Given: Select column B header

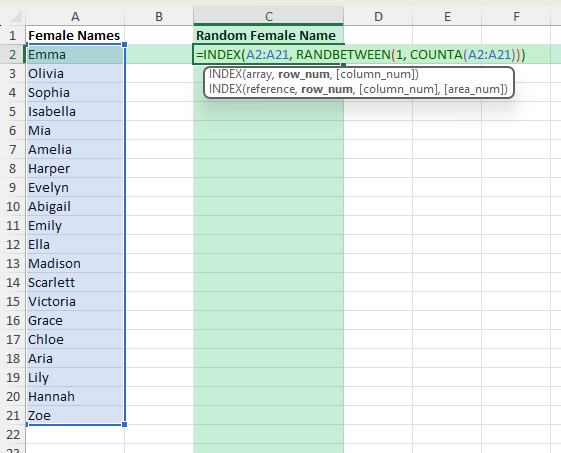Looking at the screenshot, I should coord(159,16).
